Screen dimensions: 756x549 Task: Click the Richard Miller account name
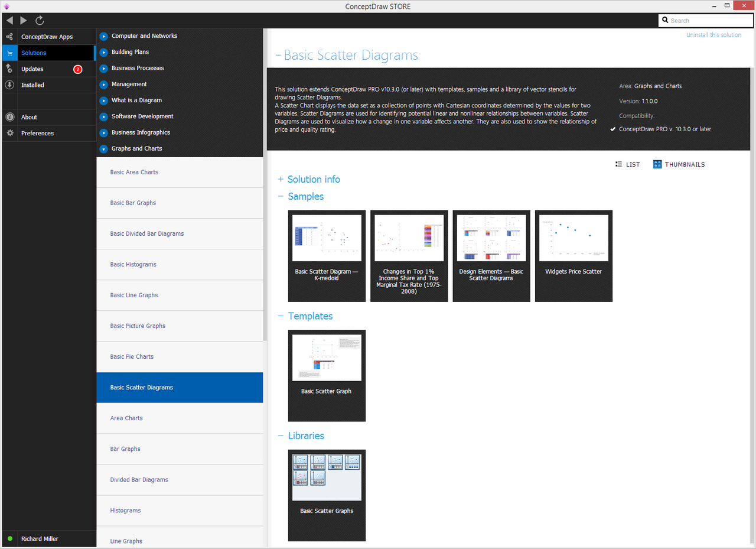(40, 539)
